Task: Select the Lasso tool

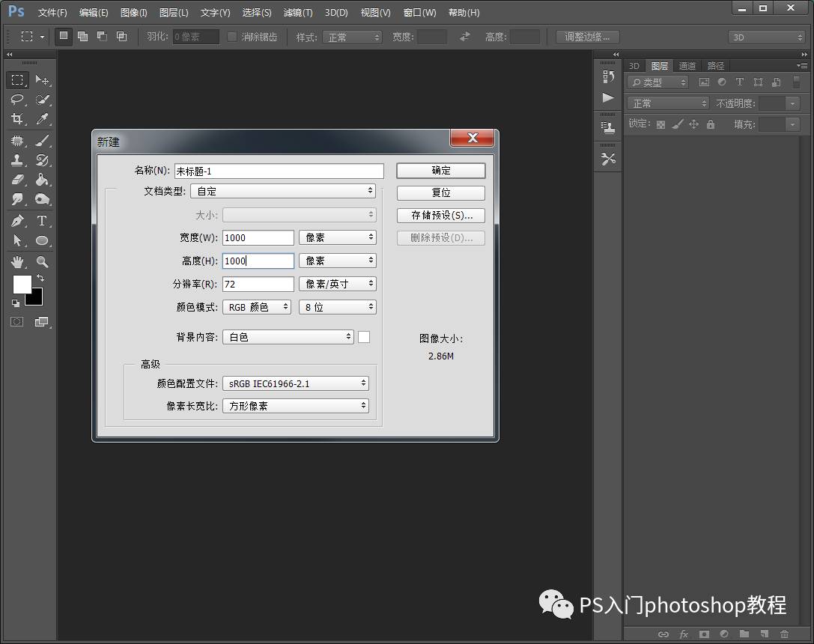Action: (17, 100)
